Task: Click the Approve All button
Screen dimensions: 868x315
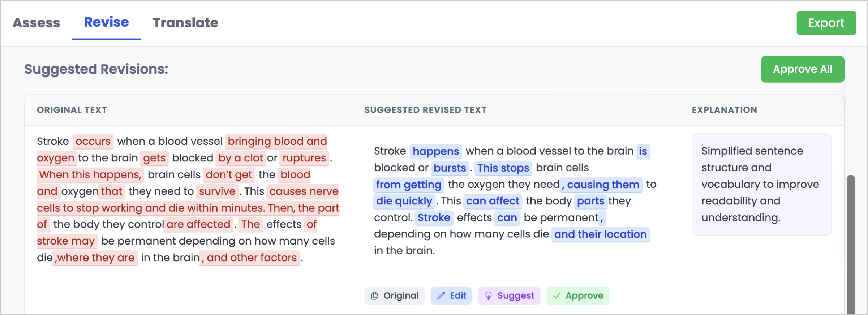Action: [803, 69]
